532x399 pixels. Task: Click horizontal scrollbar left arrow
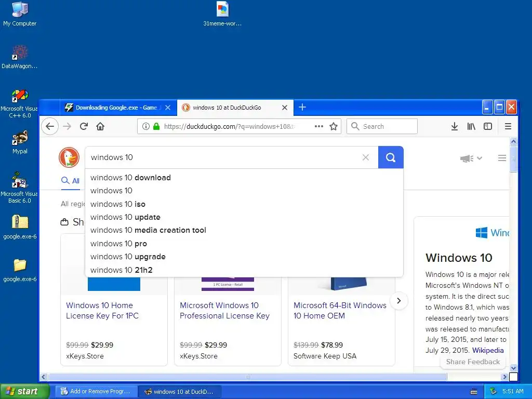44,377
